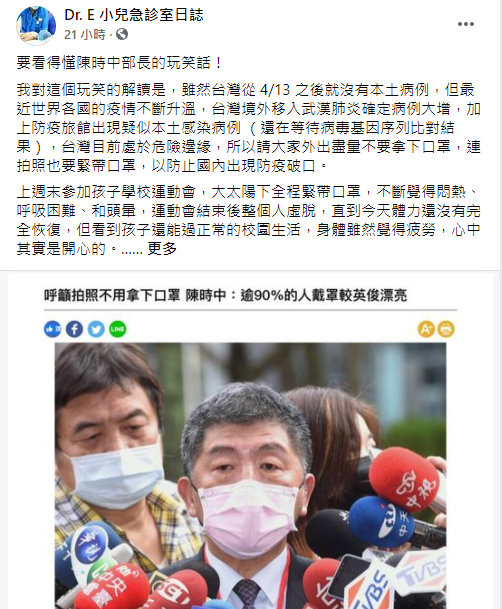The image size is (502, 609).
Task: Click the 21 小時 timestamp link
Action: point(85,35)
